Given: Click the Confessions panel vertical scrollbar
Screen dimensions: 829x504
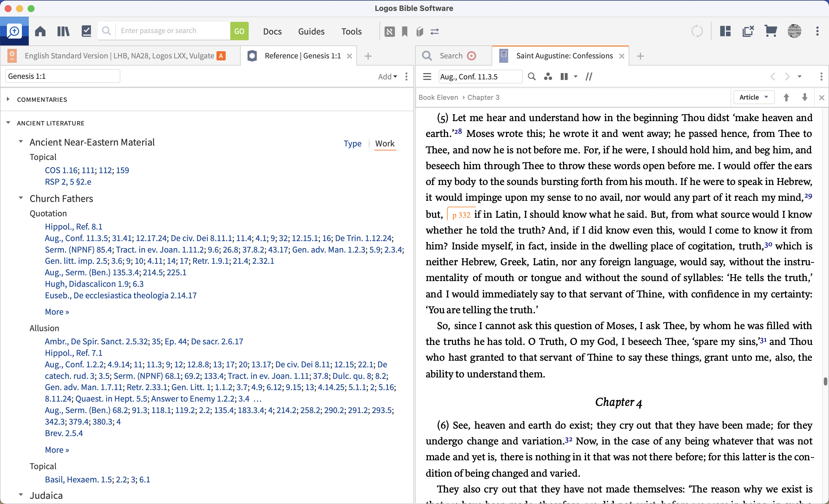Looking at the screenshot, I should coord(825,381).
